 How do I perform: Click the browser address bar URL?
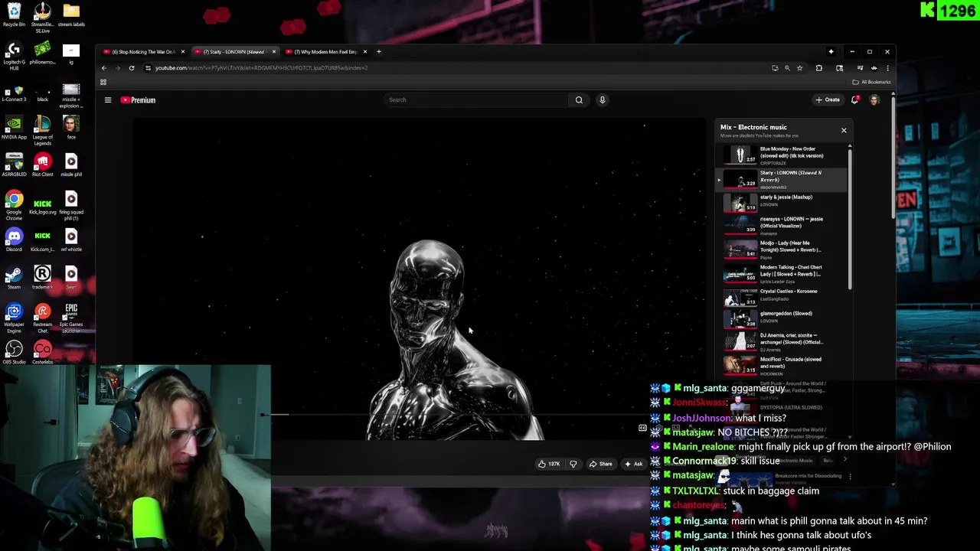[261, 68]
